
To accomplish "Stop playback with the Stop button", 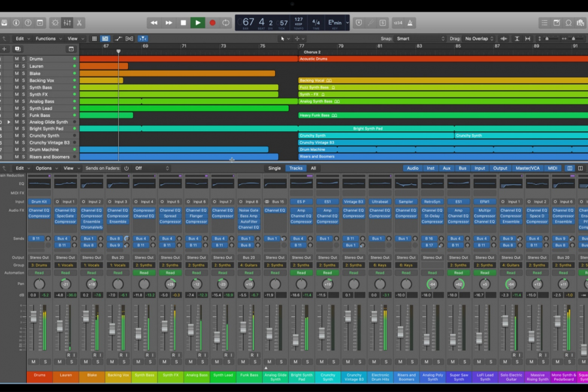I will 183,23.
